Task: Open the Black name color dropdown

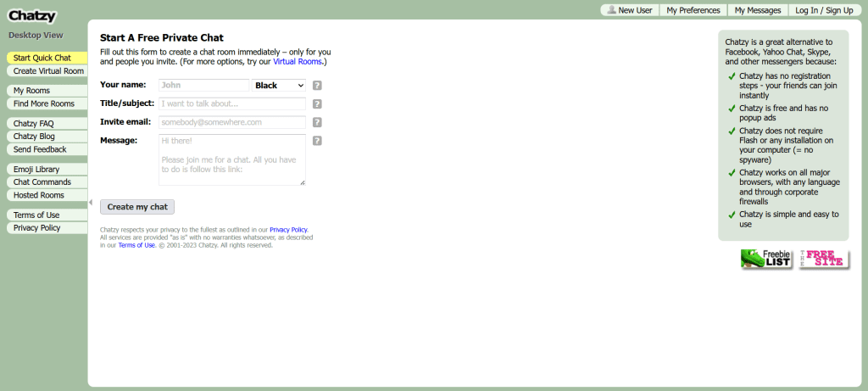Action: point(279,86)
